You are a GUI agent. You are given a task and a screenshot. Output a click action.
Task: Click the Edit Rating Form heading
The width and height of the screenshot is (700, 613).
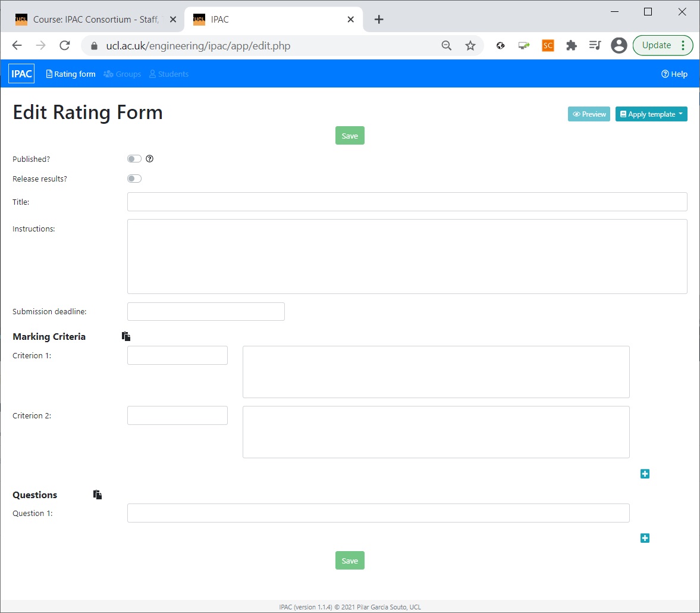[x=87, y=112]
